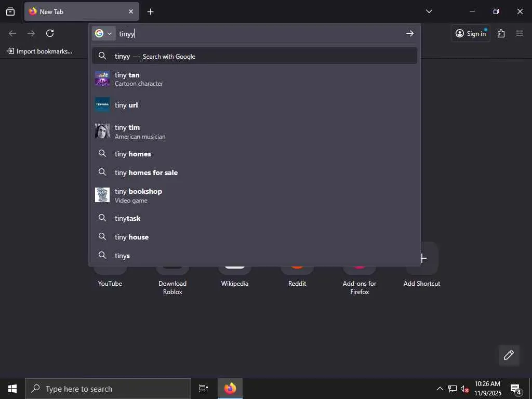The height and width of the screenshot is (399, 532).
Task: Choose the 'tiny house' suggestion
Action: [255, 237]
